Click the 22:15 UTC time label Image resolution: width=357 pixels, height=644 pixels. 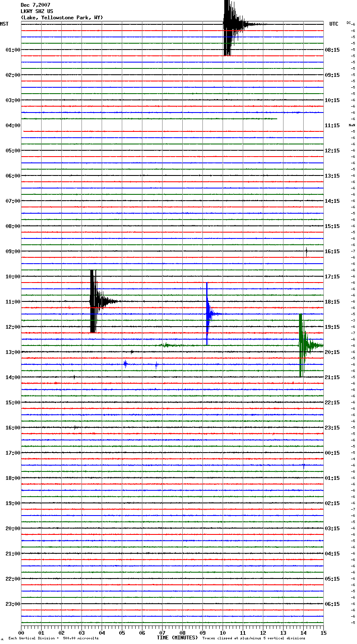coord(332,403)
